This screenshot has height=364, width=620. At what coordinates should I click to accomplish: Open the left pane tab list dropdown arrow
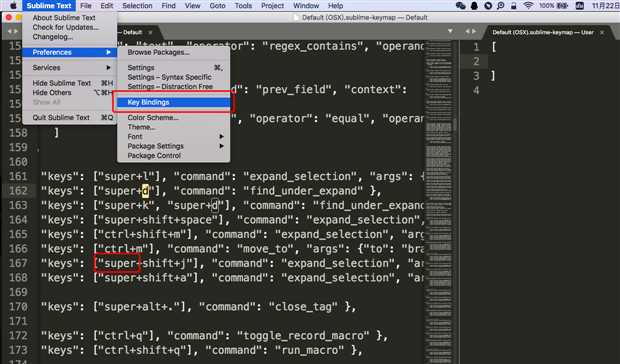tap(450, 31)
